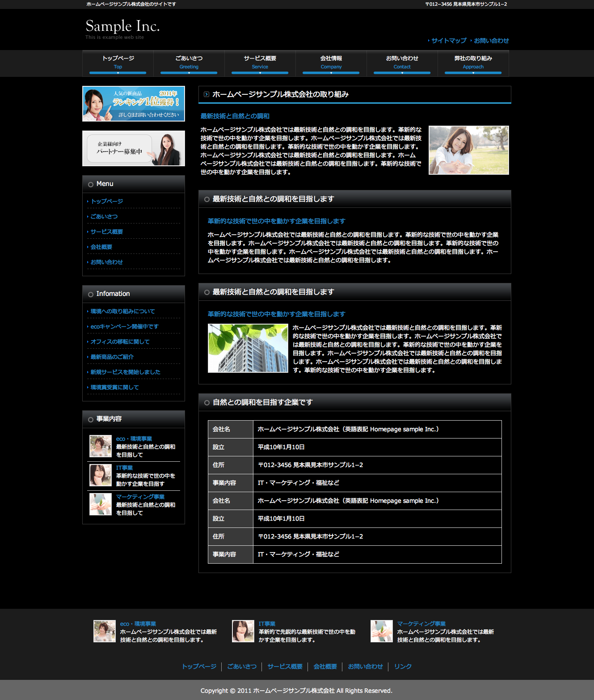The image size is (594, 700).
Task: Select ごあいさつ in the sidebar Menu
Action: coord(104,216)
